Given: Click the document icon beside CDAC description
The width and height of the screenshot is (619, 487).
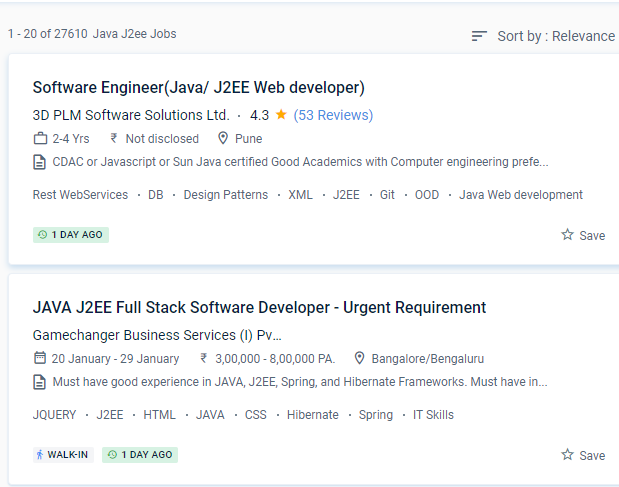Looking at the screenshot, I should (x=40, y=162).
